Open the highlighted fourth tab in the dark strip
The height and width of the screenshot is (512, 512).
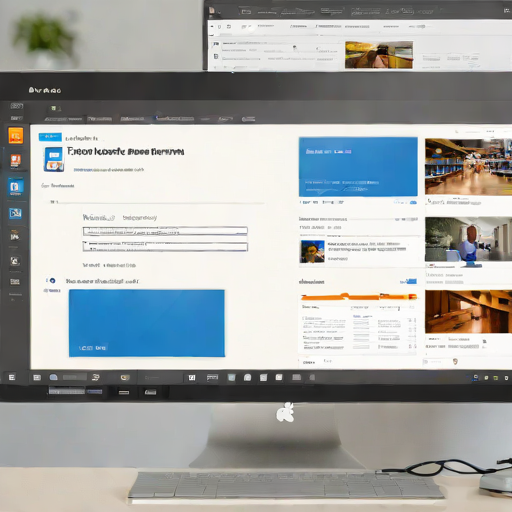click(x=175, y=118)
